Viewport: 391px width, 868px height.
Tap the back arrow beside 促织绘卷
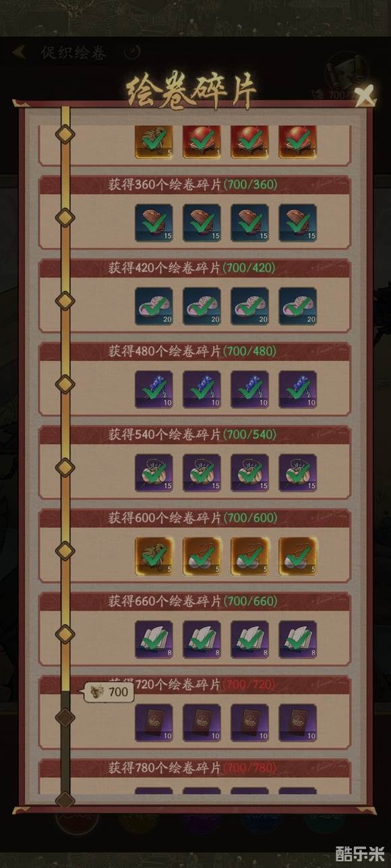(x=20, y=52)
